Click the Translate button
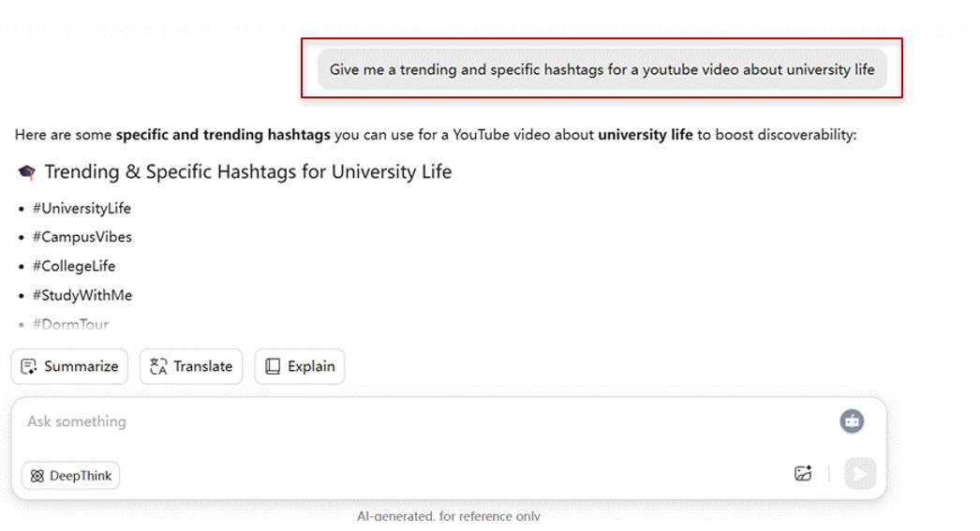Viewport: 980px width, 531px height. point(190,366)
